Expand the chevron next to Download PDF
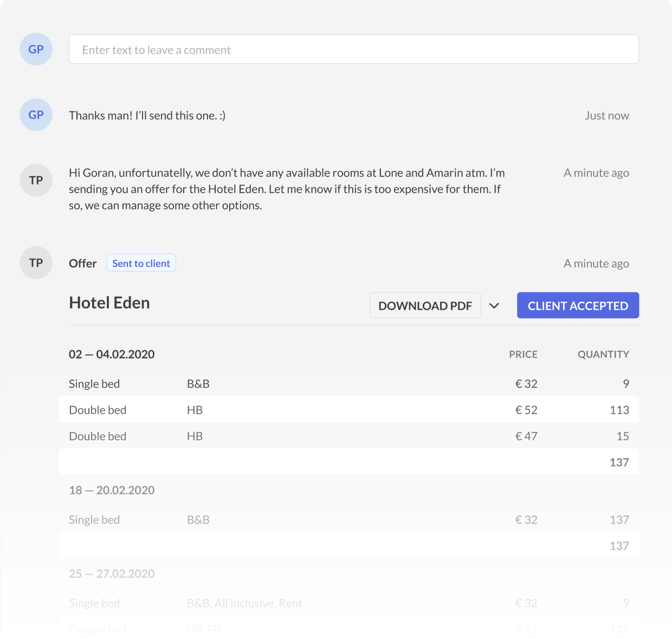672x639 pixels. click(494, 305)
